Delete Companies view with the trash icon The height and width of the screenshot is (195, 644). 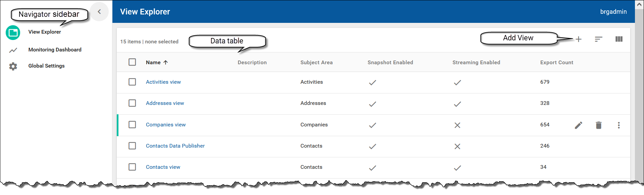point(598,125)
